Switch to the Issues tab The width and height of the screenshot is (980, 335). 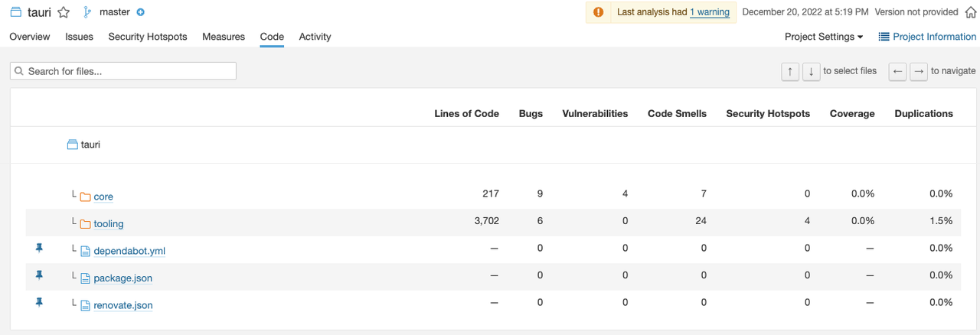[x=79, y=37]
